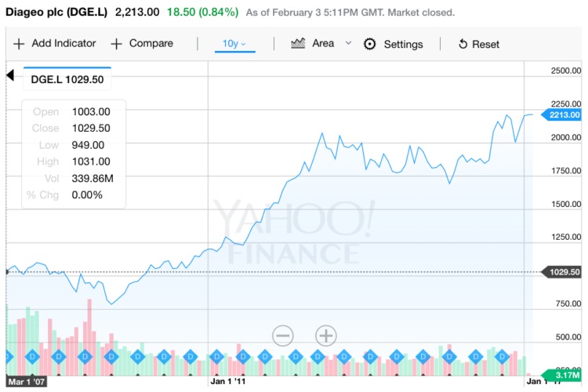Click the 1029.50 crosshair price tag
The image size is (588, 392).
pos(561,272)
